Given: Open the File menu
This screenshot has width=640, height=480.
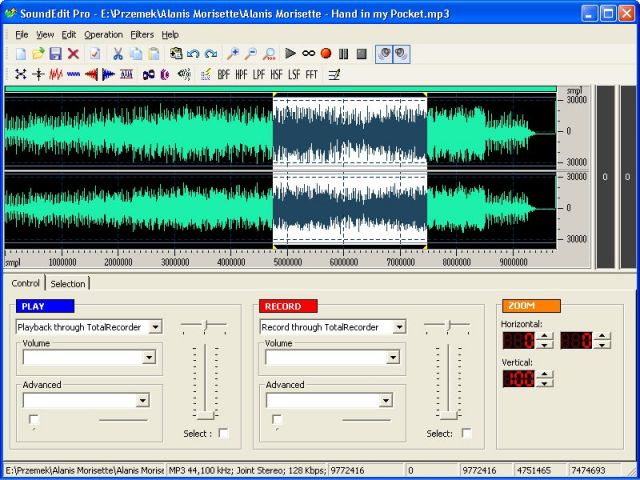Looking at the screenshot, I should (x=22, y=35).
